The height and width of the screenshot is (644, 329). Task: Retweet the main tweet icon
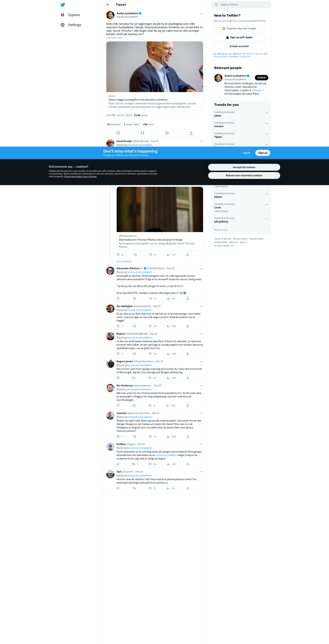pos(143,133)
